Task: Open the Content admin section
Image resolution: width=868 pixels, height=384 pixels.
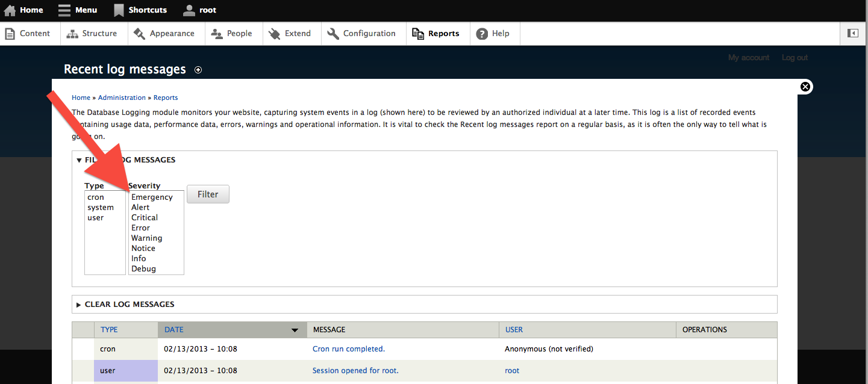Action: click(x=28, y=33)
